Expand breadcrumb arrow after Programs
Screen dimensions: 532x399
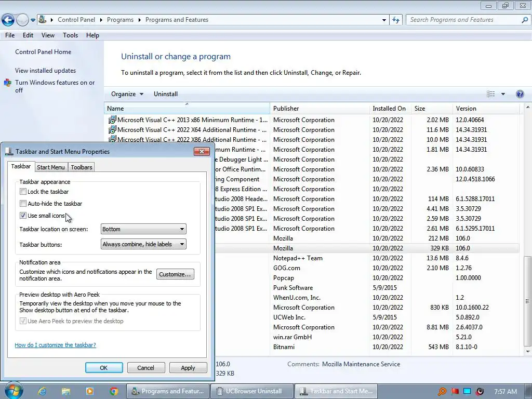click(x=139, y=20)
